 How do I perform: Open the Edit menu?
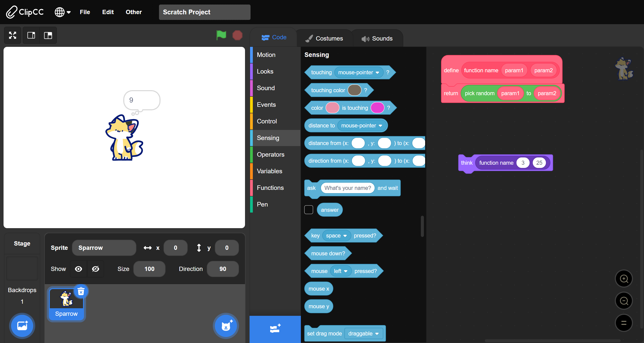pos(108,12)
